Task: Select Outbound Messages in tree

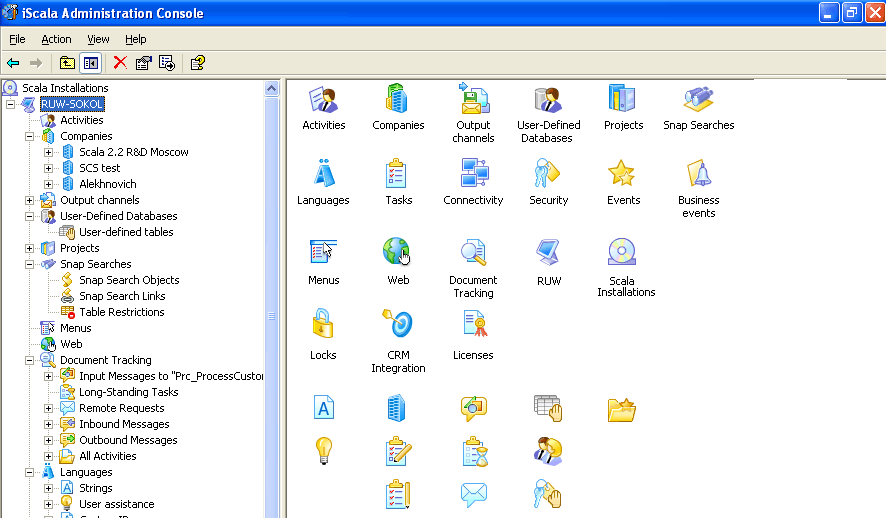Action: pyautogui.click(x=128, y=440)
